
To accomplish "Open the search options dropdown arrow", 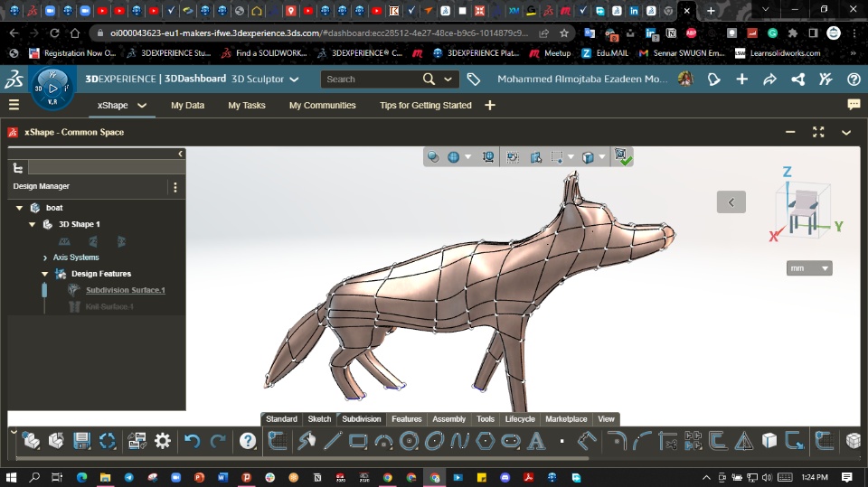I will point(448,80).
